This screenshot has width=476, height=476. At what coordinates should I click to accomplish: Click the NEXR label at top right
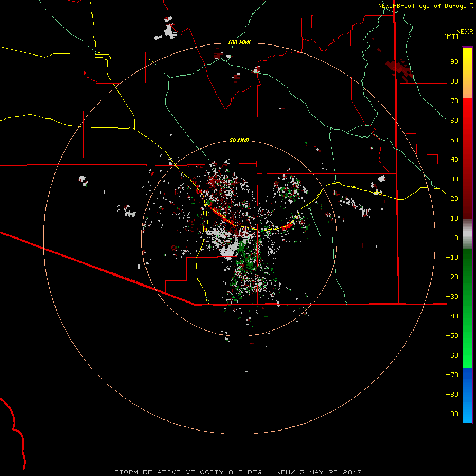tap(465, 32)
